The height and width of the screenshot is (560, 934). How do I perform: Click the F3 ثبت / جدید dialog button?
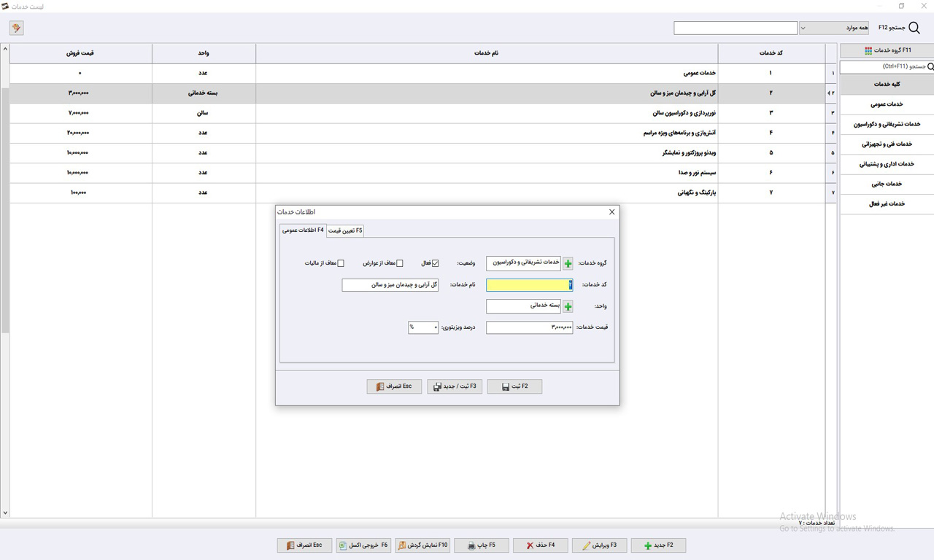pos(455,386)
